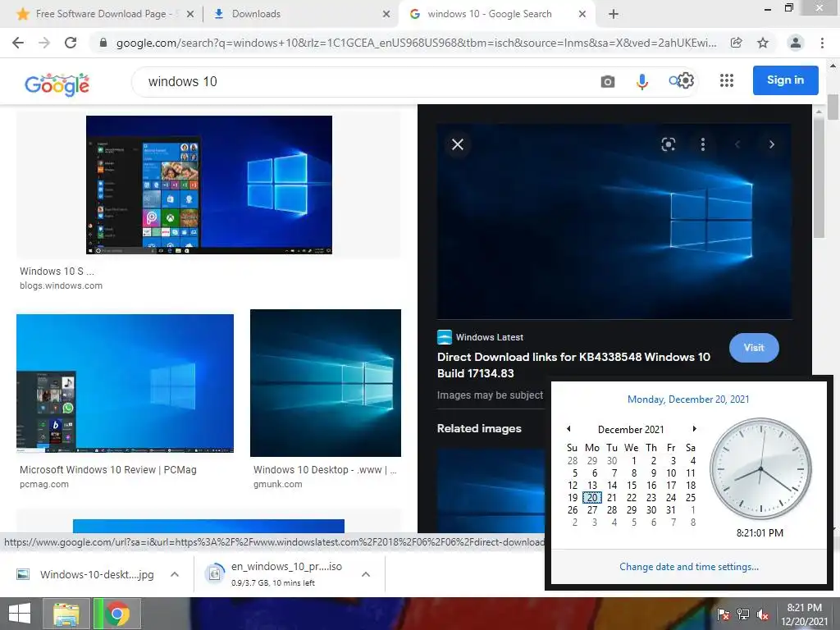Screen dimensions: 840x630
Task: Select December 25 in the calendar
Action: [691, 498]
